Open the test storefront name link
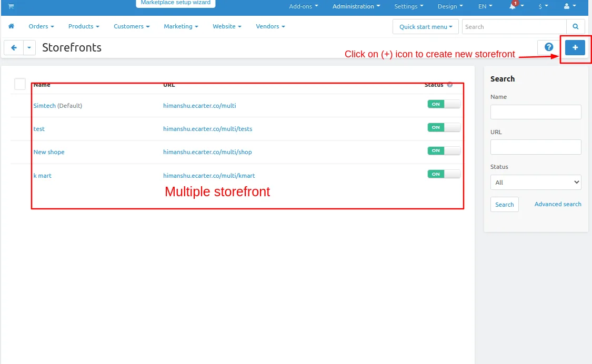The height and width of the screenshot is (364, 592). tap(39, 129)
